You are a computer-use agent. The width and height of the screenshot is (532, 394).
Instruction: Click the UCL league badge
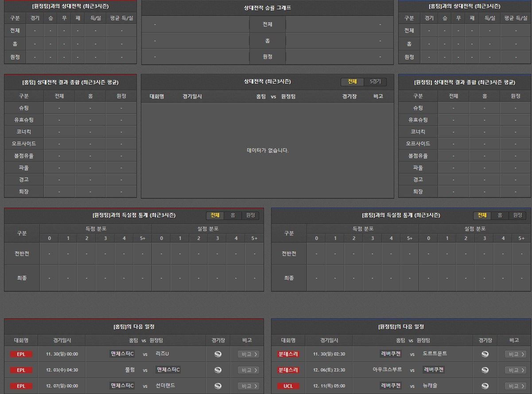point(288,386)
